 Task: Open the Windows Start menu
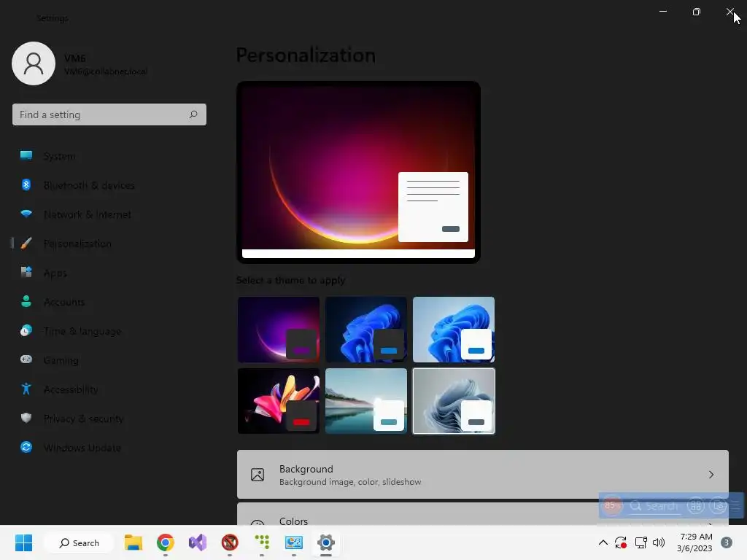[23, 542]
